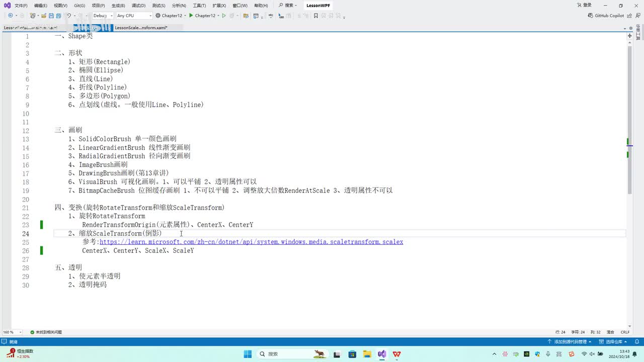
Task: Follow the learn.microsoft.com scaletransform link
Action: 252,242
